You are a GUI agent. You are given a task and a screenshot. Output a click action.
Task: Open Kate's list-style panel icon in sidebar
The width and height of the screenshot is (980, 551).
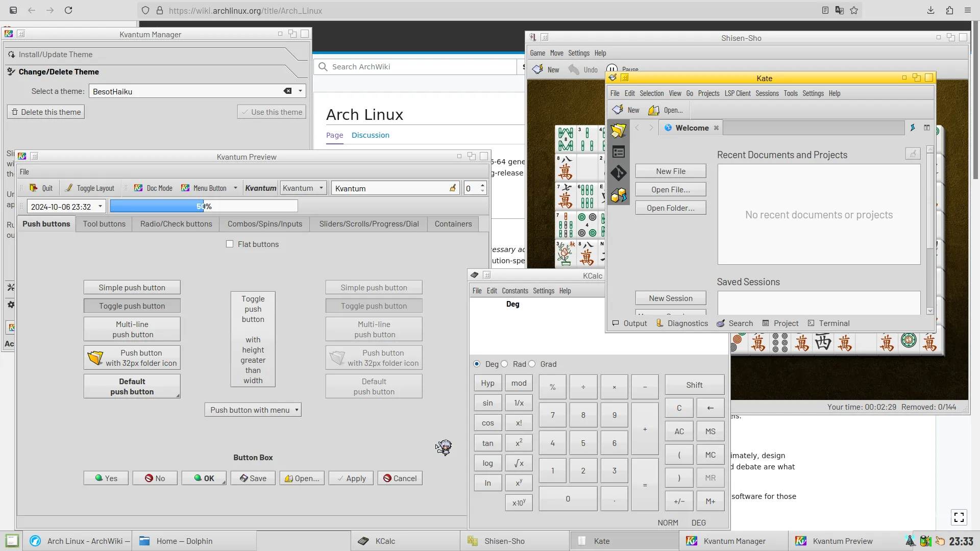click(x=618, y=152)
